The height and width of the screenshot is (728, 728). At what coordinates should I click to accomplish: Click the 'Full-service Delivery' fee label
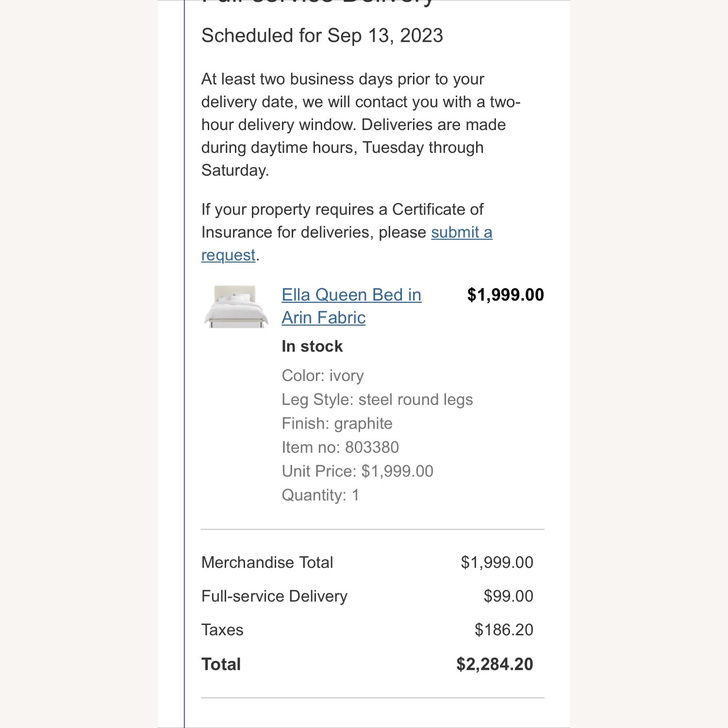point(274,596)
